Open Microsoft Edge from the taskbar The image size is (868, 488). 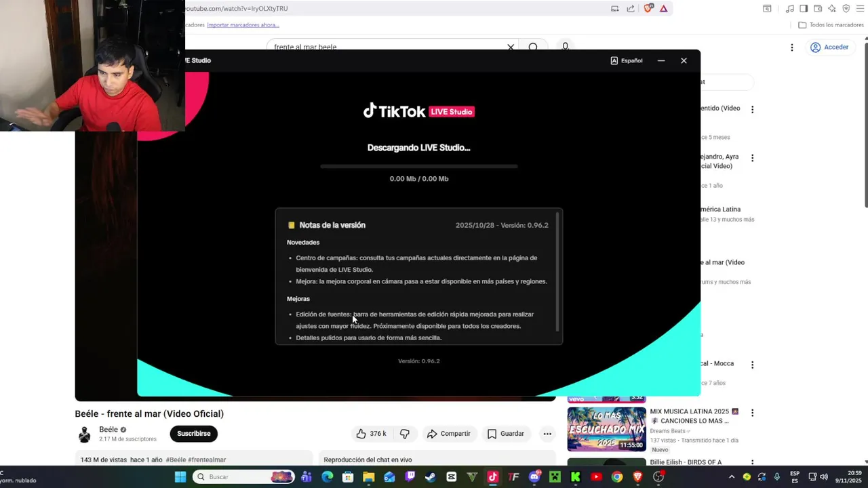click(328, 477)
